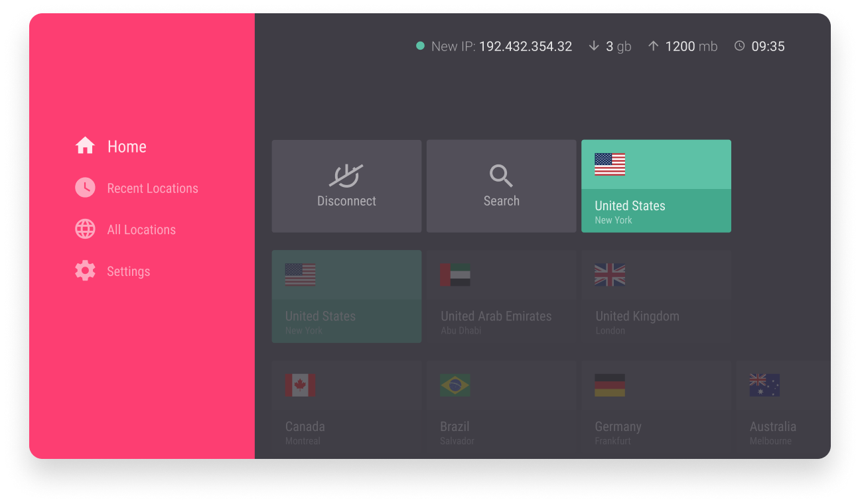
Task: Click the All Locations globe icon
Action: point(85,229)
